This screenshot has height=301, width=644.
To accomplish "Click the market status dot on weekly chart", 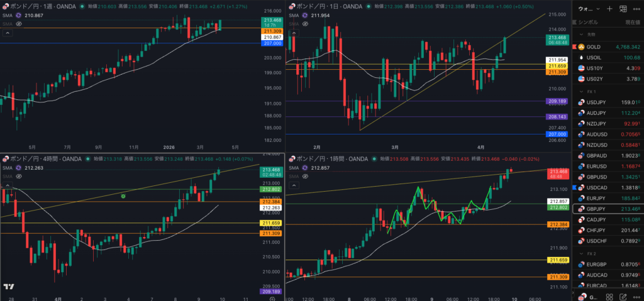I will [81, 6].
